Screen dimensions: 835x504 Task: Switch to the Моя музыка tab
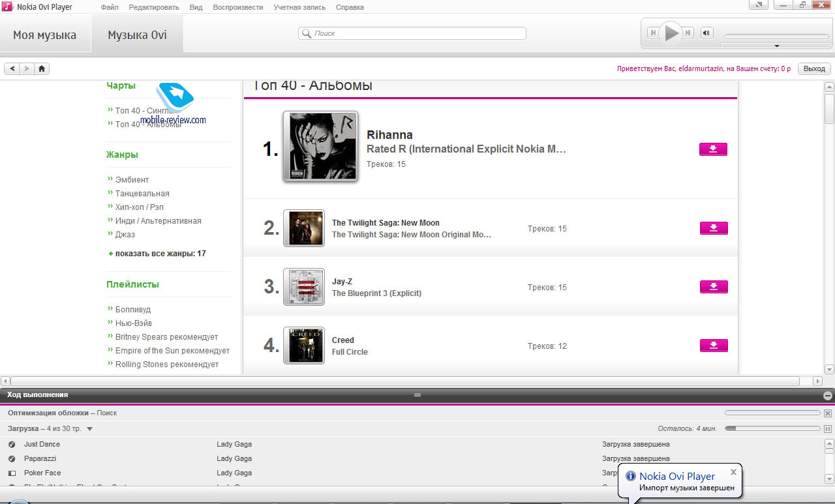click(x=45, y=35)
